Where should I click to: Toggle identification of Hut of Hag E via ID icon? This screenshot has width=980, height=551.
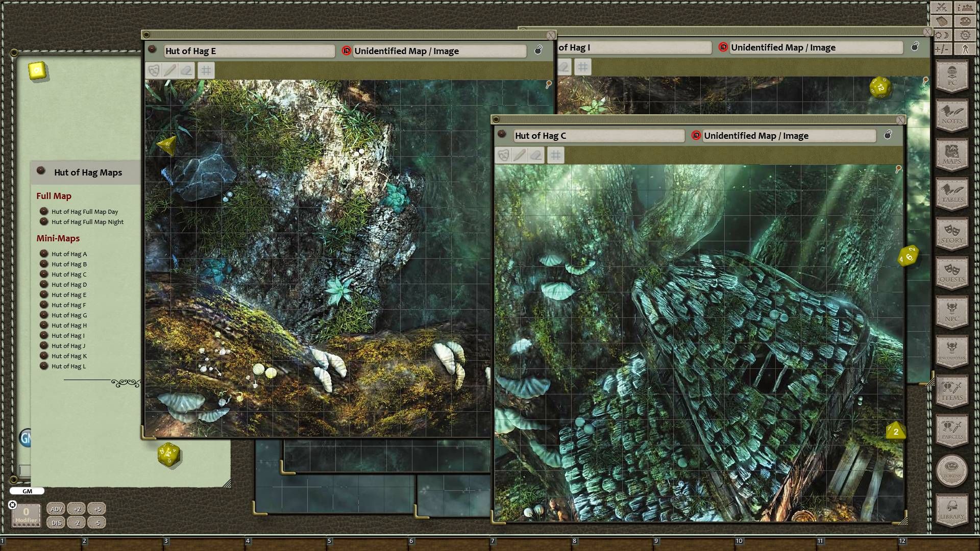[x=347, y=51]
